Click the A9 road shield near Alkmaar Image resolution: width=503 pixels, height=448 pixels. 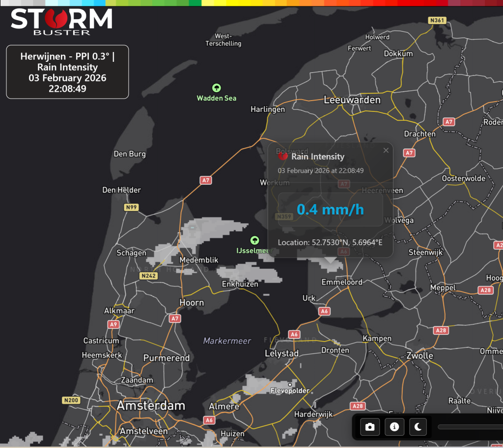point(113,324)
